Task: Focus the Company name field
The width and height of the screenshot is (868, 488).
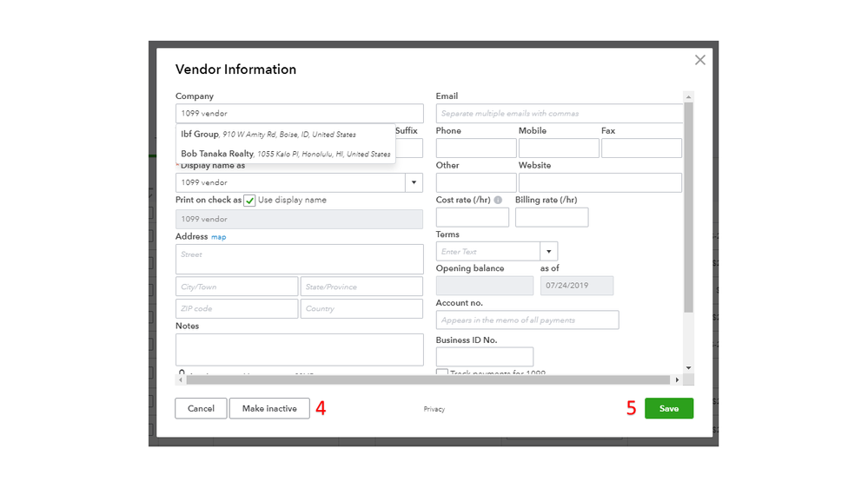Action: [x=300, y=114]
